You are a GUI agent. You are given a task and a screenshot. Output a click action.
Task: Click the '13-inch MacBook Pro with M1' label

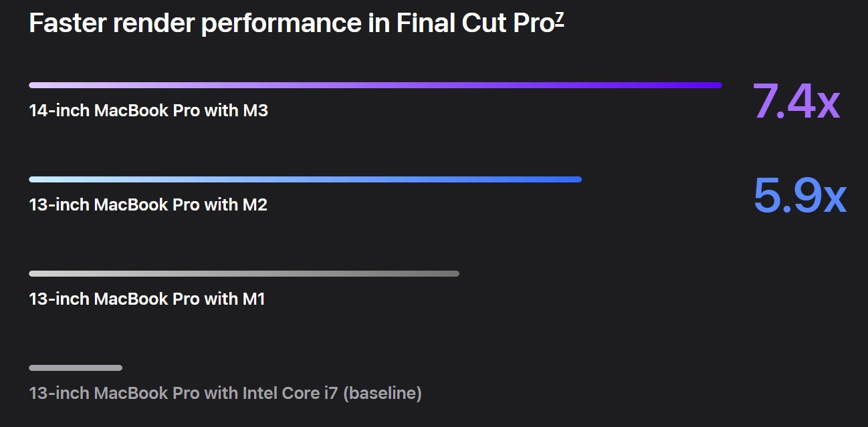147,299
